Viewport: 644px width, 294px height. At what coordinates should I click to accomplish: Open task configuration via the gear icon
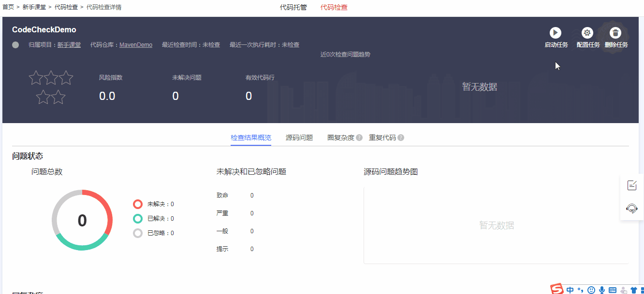pos(587,33)
